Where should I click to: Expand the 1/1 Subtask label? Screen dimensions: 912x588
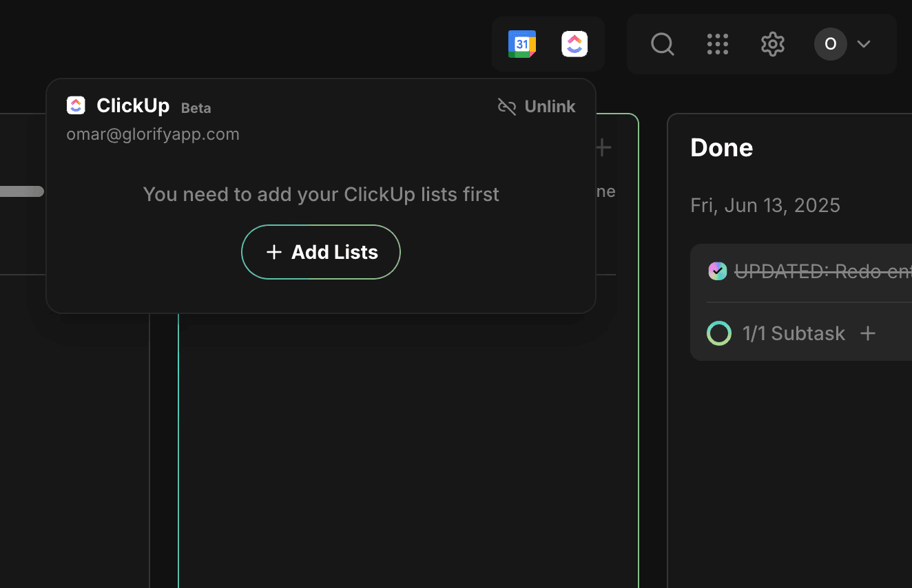[x=794, y=333]
